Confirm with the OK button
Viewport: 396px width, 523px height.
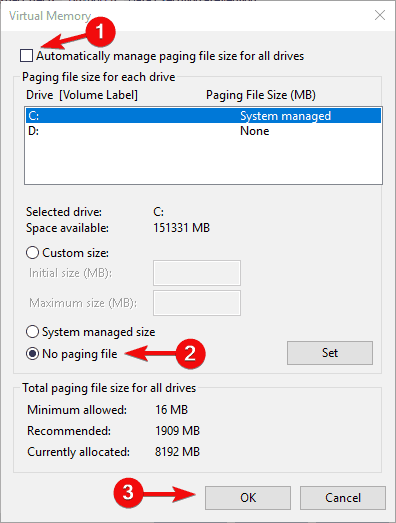[248, 498]
